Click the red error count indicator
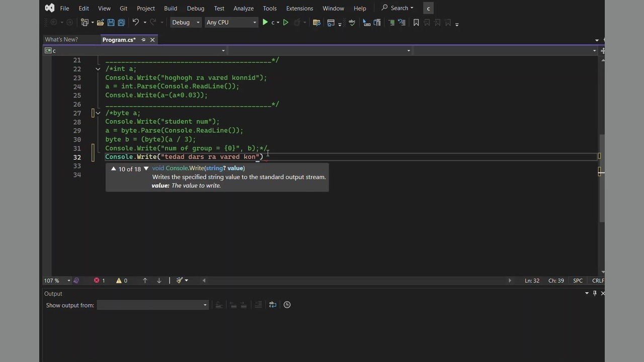Screen dimensions: 644x362 (x=99, y=281)
